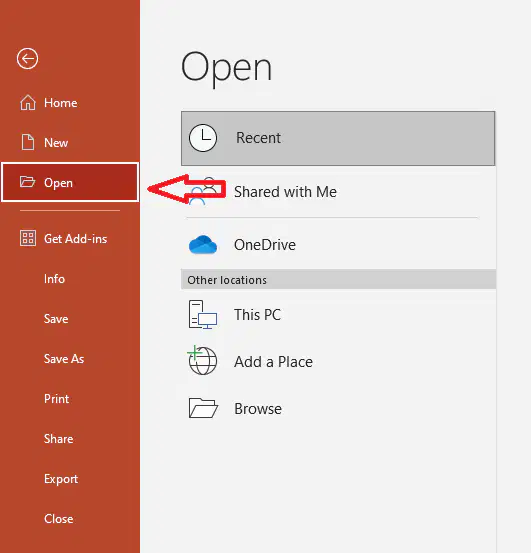
Task: Click the Get Add-ins grid icon
Action: (x=28, y=238)
